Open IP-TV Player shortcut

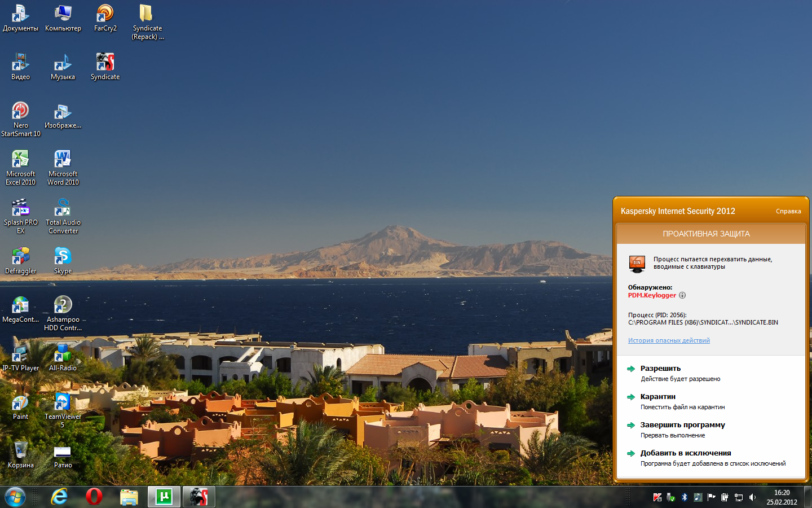(x=20, y=358)
